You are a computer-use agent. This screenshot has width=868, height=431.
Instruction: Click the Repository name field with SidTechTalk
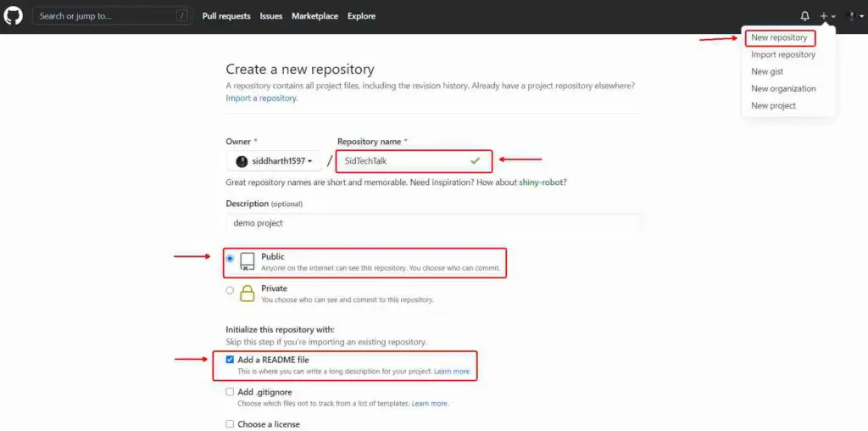point(414,160)
